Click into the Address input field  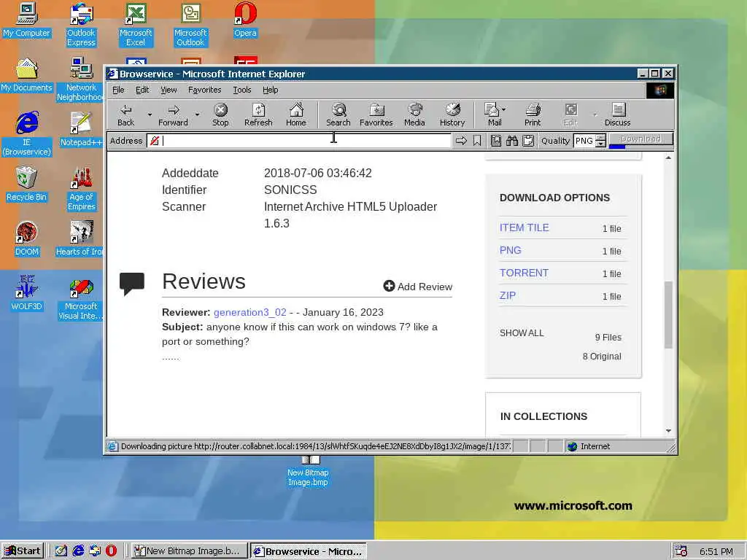pyautogui.click(x=298, y=141)
